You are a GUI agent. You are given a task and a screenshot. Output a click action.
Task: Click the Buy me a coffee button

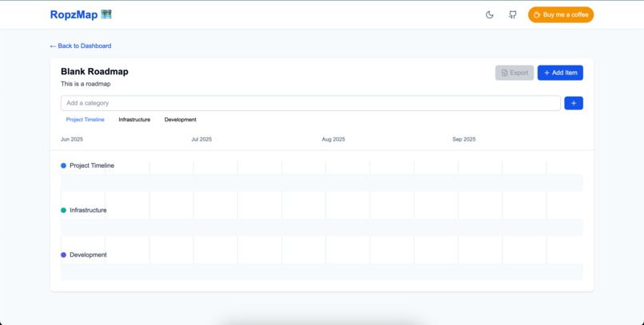click(x=561, y=14)
